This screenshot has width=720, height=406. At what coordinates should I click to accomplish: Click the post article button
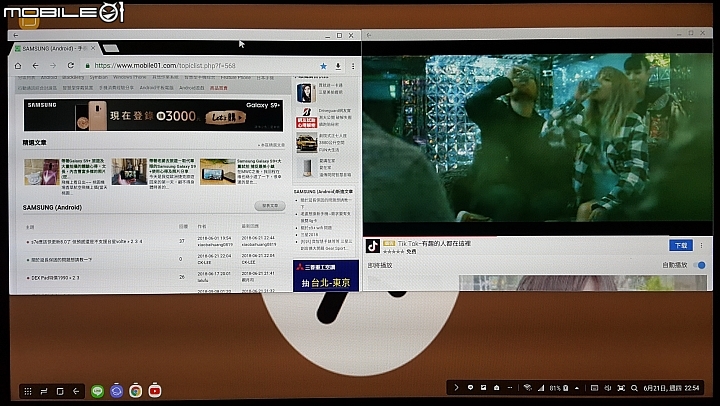click(x=270, y=206)
